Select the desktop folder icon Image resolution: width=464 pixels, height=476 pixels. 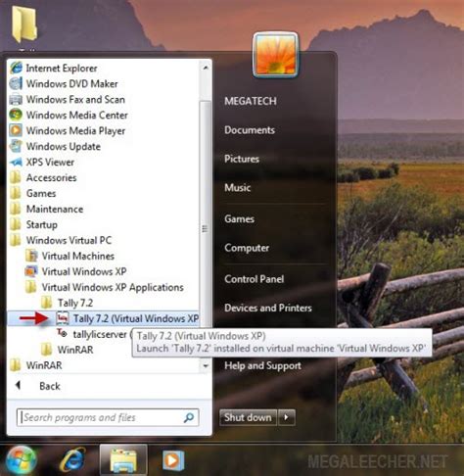tap(24, 24)
